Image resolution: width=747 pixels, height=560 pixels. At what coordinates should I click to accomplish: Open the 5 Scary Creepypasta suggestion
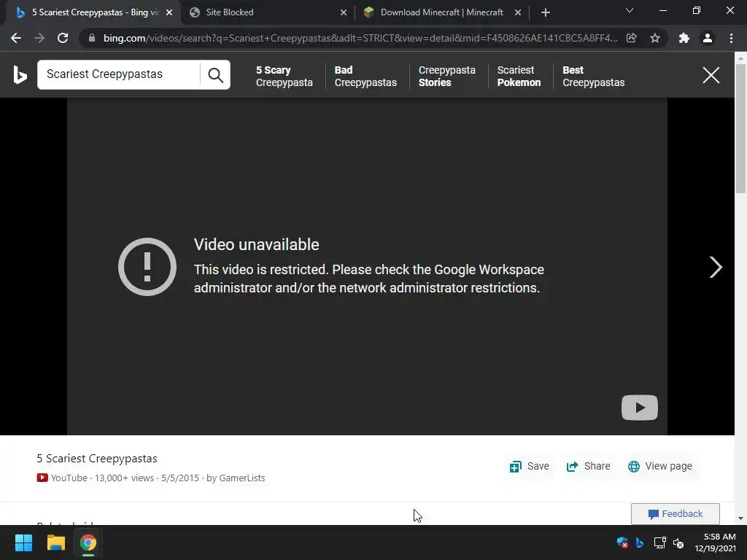[x=285, y=76]
